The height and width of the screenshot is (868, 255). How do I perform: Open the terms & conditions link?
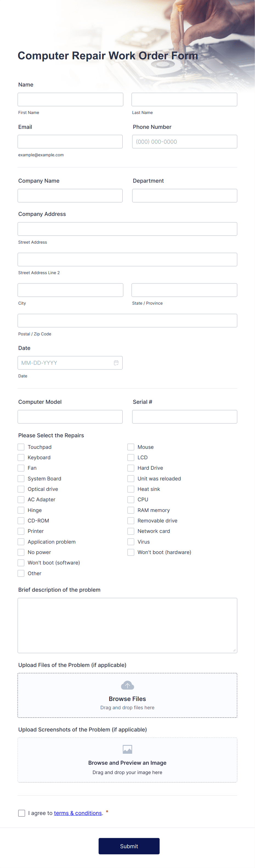(x=78, y=813)
